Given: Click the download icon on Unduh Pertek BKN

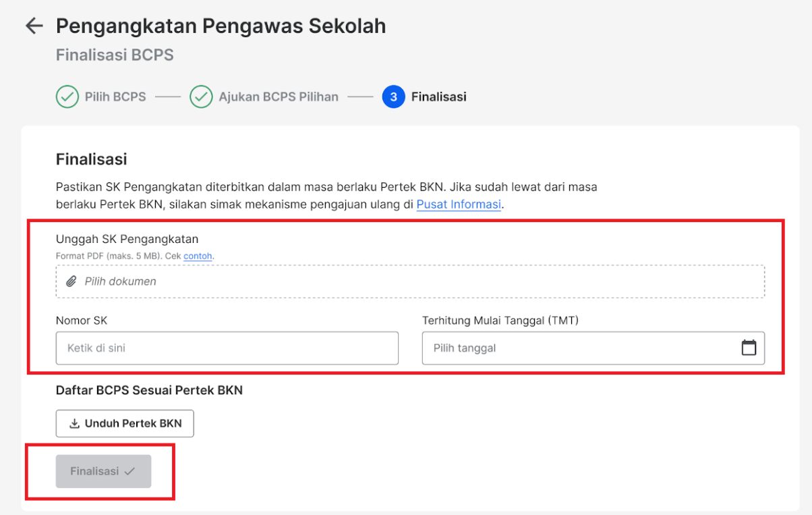Looking at the screenshot, I should tap(75, 424).
